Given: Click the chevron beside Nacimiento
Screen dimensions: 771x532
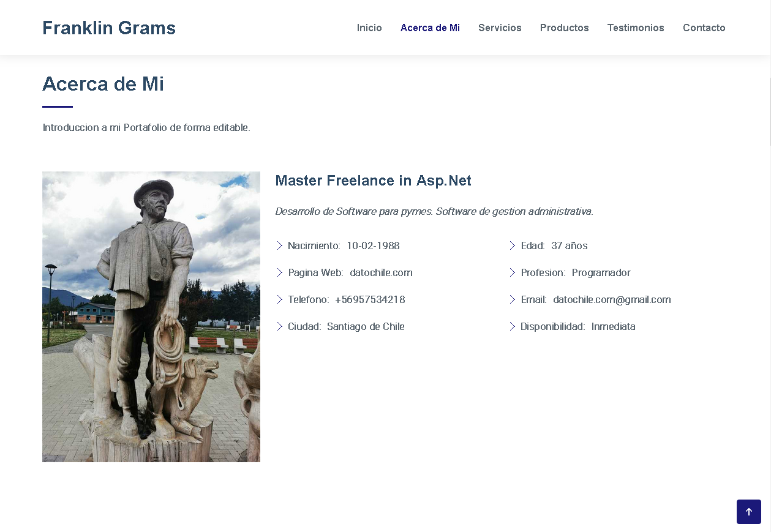Looking at the screenshot, I should click(x=280, y=245).
